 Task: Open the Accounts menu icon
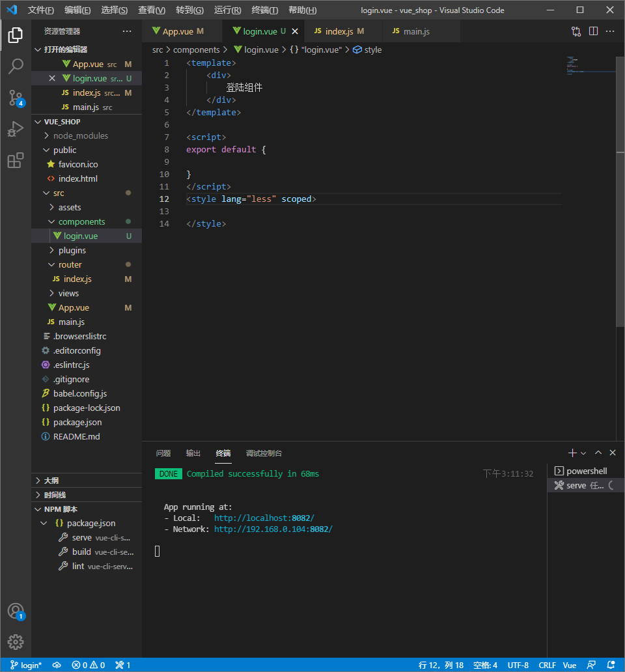pyautogui.click(x=16, y=611)
